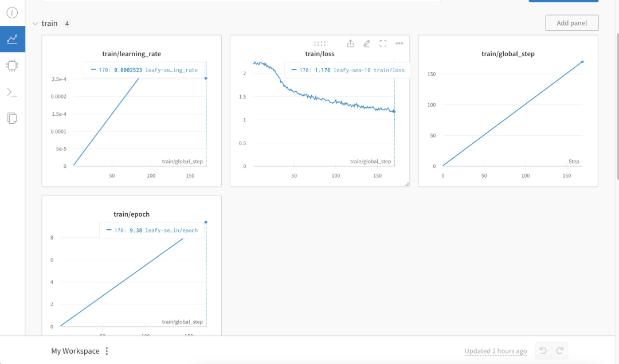Collapse the train section chevron
Viewport: 619px width, 364px height.
[x=36, y=24]
